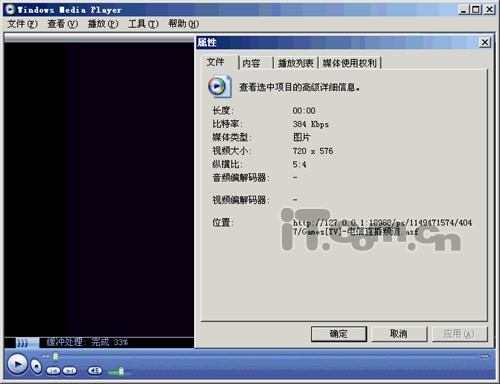Mute audio with the speaker button

click(x=95, y=371)
